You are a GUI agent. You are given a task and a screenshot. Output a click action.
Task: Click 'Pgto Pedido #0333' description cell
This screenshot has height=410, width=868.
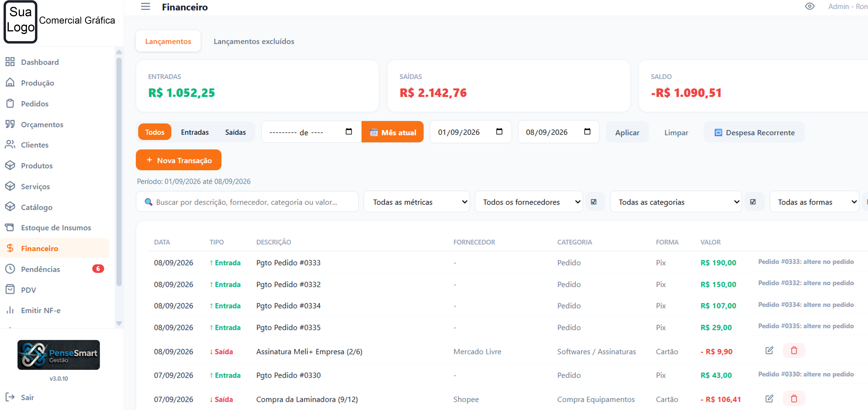pyautogui.click(x=289, y=263)
